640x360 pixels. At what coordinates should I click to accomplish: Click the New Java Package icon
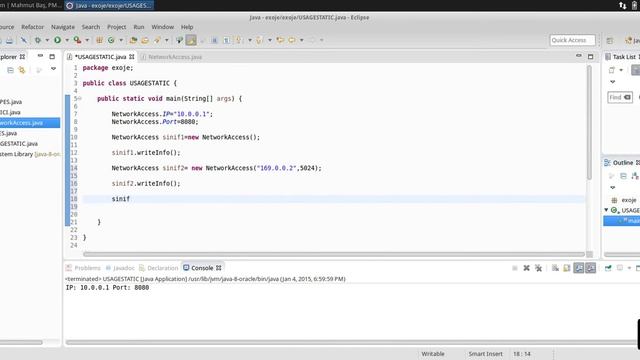tap(99, 40)
